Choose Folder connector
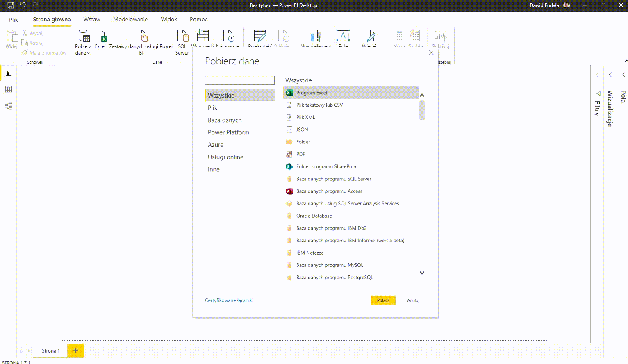628x364 pixels. pyautogui.click(x=351, y=142)
